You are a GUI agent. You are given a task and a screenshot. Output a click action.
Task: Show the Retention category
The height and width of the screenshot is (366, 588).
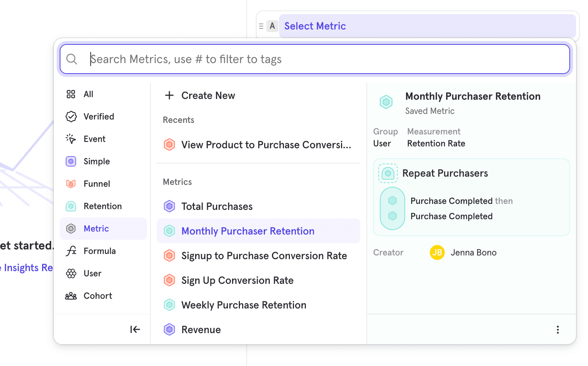click(x=103, y=206)
